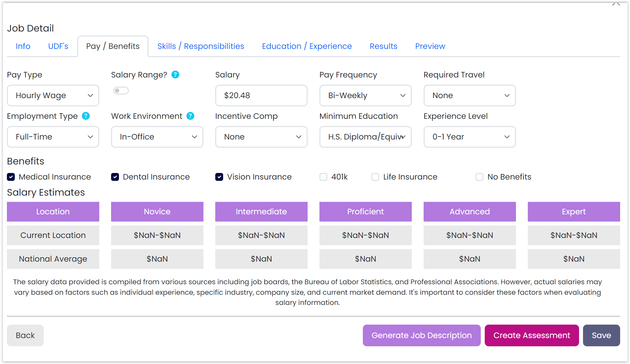This screenshot has width=630, height=364.
Task: Click the Work Environment help icon
Action: pos(190,116)
